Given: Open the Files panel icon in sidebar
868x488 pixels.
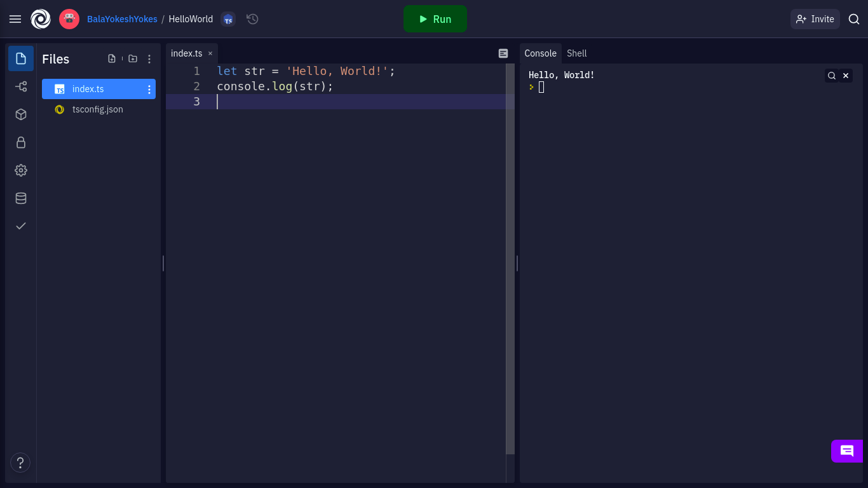Looking at the screenshot, I should 20,58.
